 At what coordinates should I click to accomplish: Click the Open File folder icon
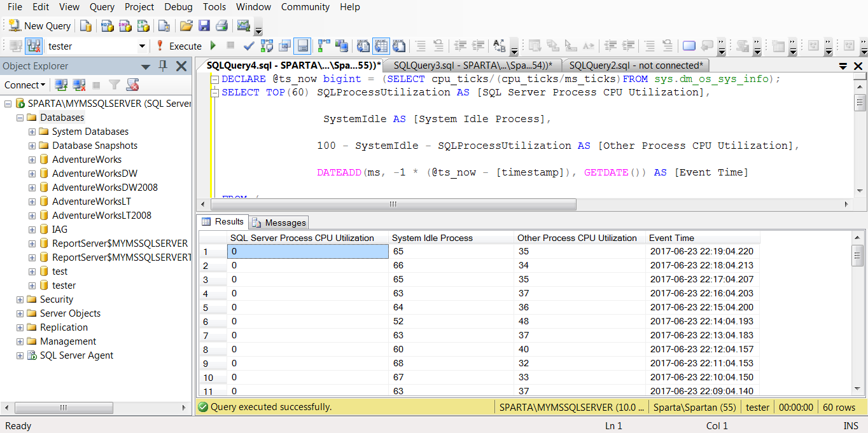186,26
